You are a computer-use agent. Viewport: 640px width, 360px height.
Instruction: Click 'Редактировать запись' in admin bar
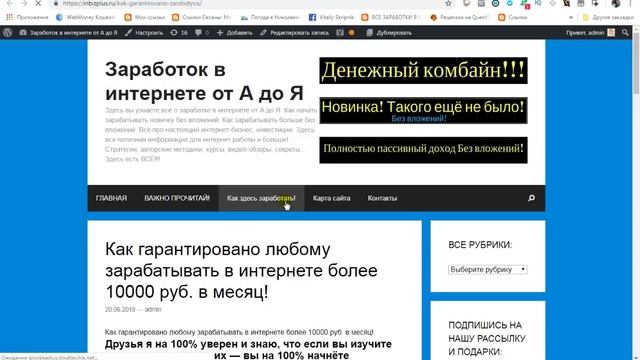(294, 33)
